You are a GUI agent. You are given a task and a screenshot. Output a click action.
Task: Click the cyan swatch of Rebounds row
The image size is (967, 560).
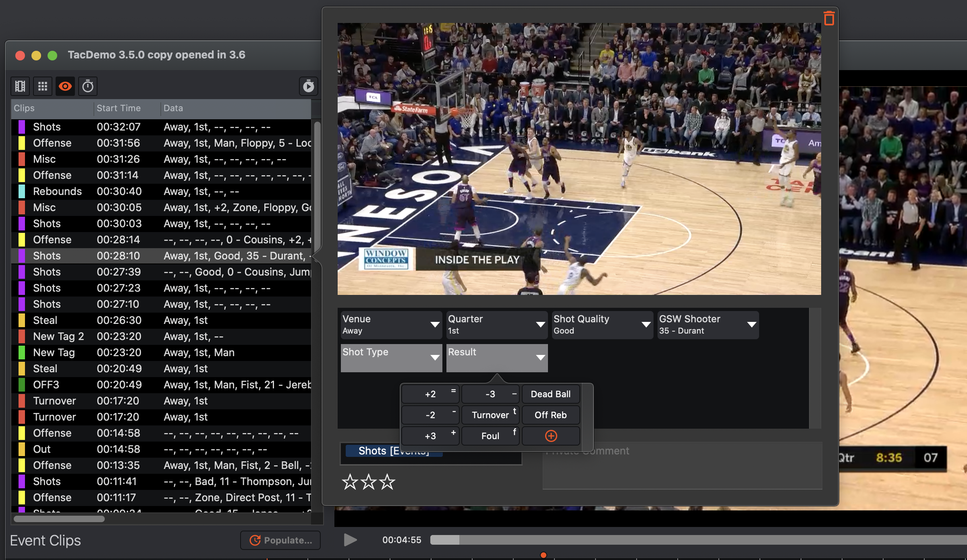click(x=22, y=191)
